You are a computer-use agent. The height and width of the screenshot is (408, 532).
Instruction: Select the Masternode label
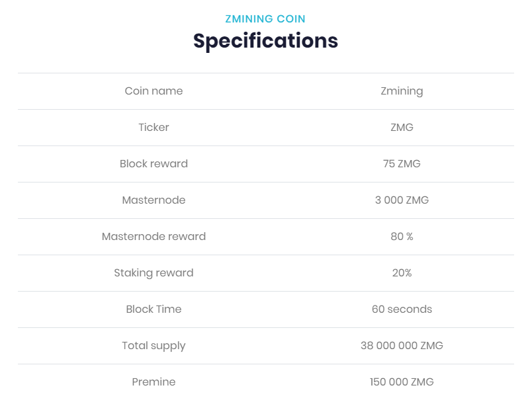click(x=154, y=200)
